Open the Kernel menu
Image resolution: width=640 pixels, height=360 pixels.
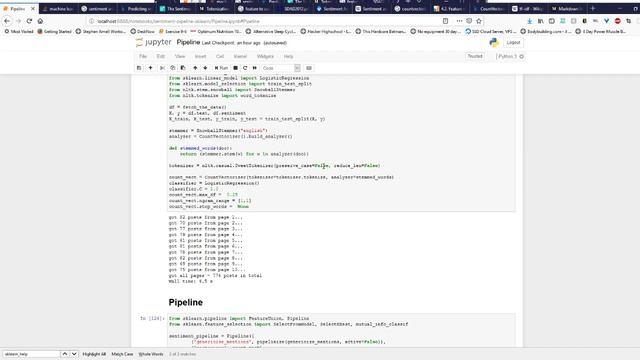point(240,56)
